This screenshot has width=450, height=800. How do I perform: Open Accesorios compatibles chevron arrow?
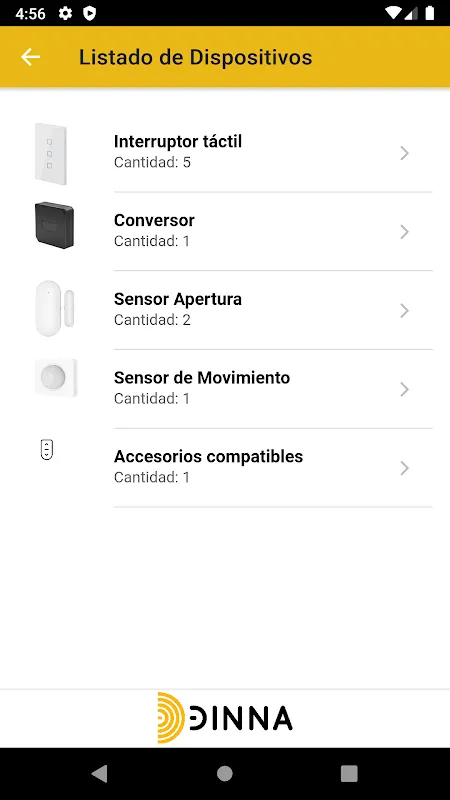[x=405, y=468]
